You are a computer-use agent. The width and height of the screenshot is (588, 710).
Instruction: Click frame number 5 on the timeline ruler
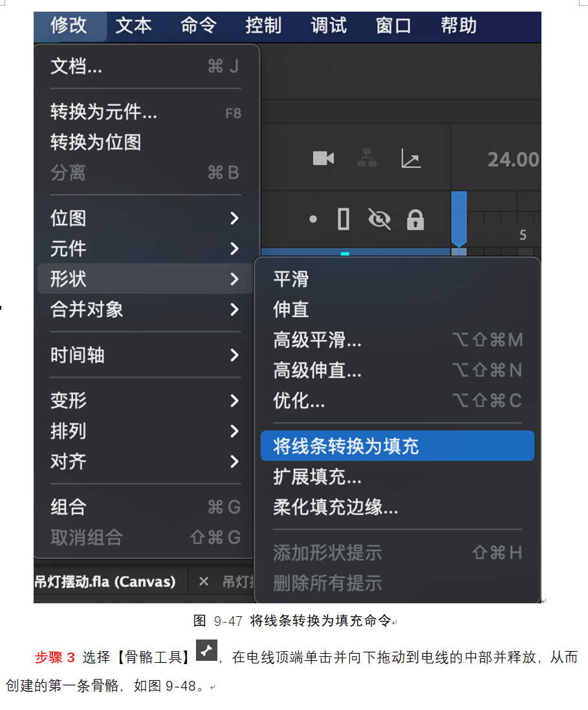click(523, 235)
